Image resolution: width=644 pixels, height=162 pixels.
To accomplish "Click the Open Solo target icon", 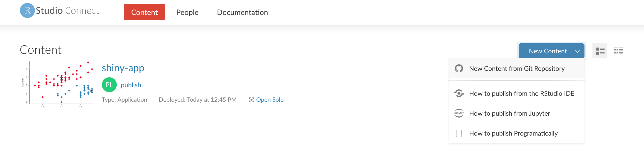I will (251, 100).
